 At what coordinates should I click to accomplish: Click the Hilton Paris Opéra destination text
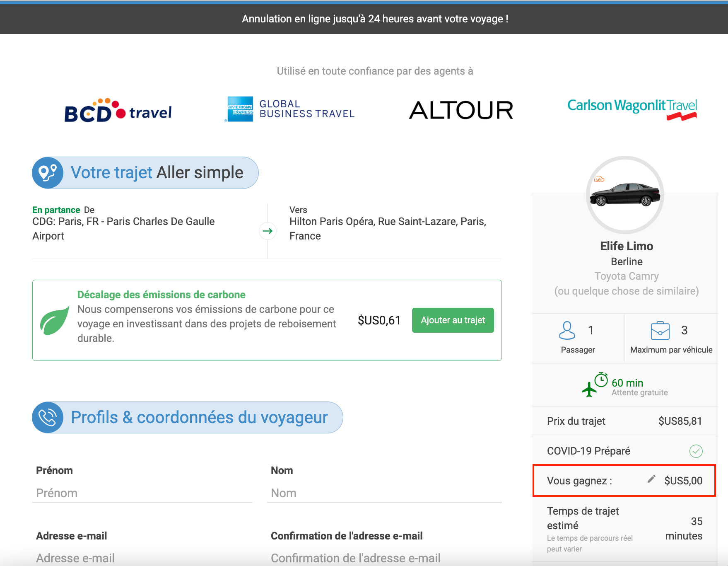tap(388, 229)
